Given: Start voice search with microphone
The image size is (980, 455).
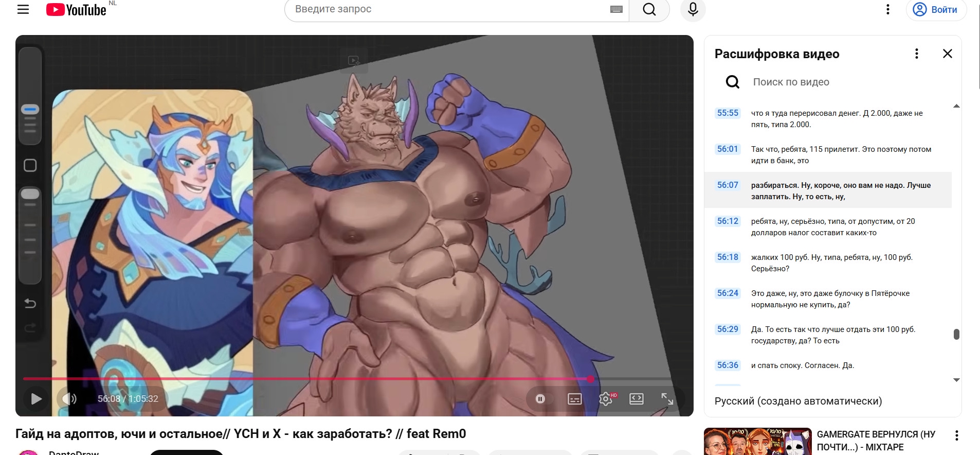Looking at the screenshot, I should coord(693,9).
